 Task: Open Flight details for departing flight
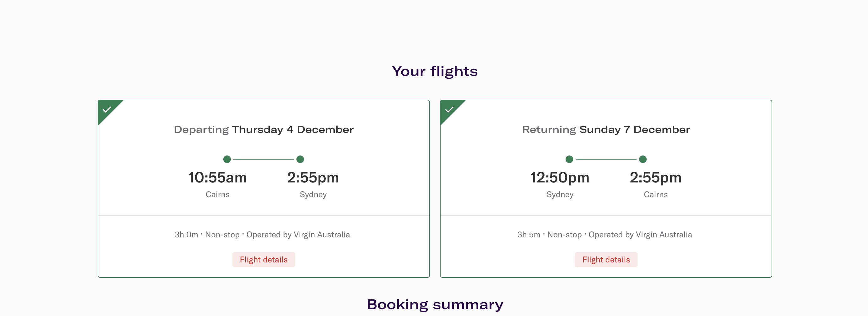263,260
